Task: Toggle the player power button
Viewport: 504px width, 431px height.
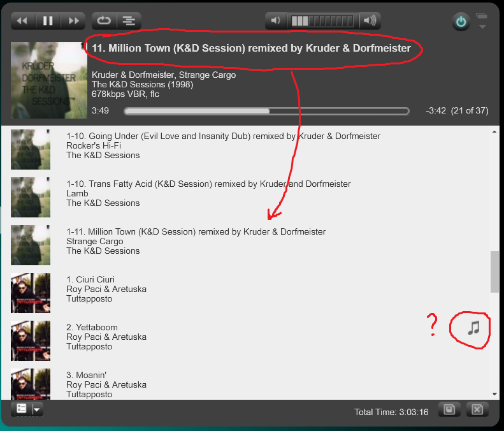Action: 461,22
